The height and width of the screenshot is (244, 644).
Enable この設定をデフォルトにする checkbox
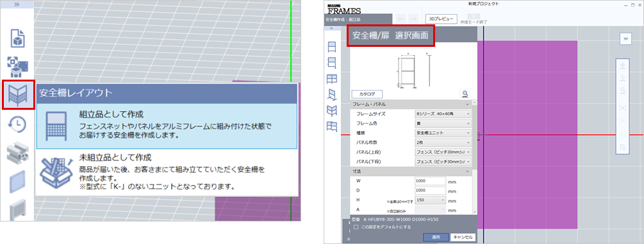(x=356, y=227)
